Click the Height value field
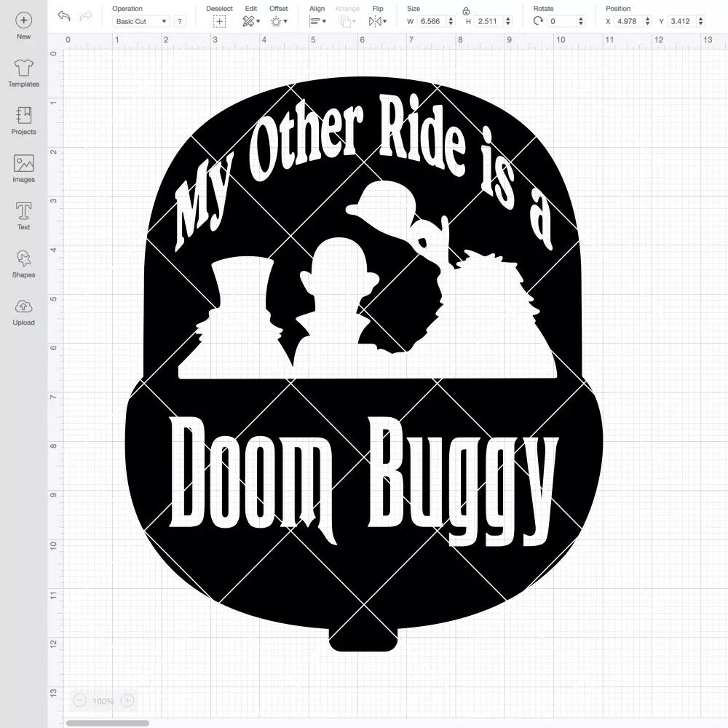The height and width of the screenshot is (728, 728). pos(489,21)
